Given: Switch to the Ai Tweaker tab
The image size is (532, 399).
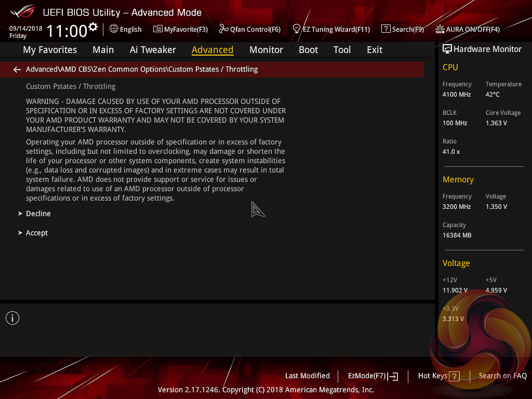Looking at the screenshot, I should (153, 50).
